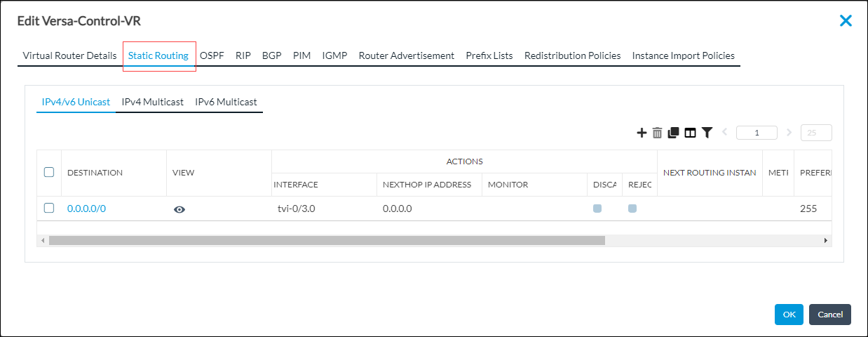Open Virtual Router Details tab

[x=69, y=55]
